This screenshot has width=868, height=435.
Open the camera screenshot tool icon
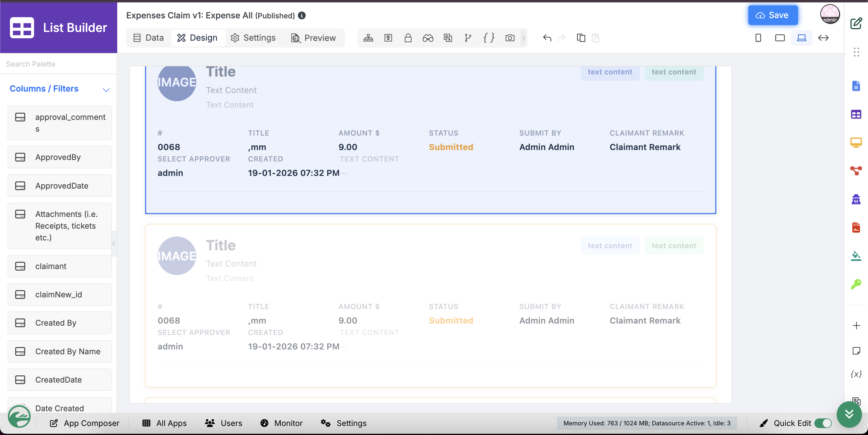pos(509,38)
